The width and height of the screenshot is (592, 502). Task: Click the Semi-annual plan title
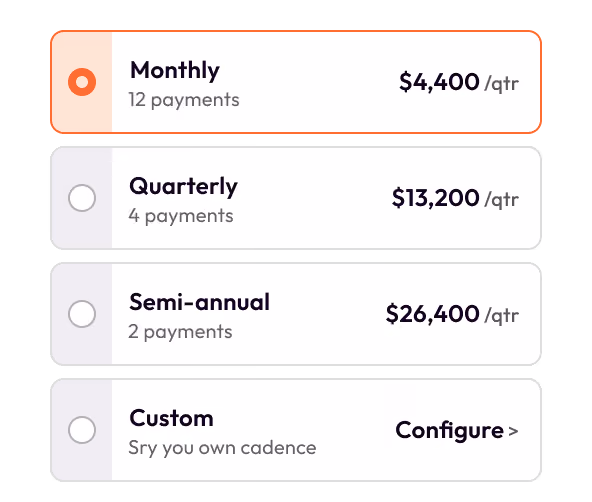(200, 302)
